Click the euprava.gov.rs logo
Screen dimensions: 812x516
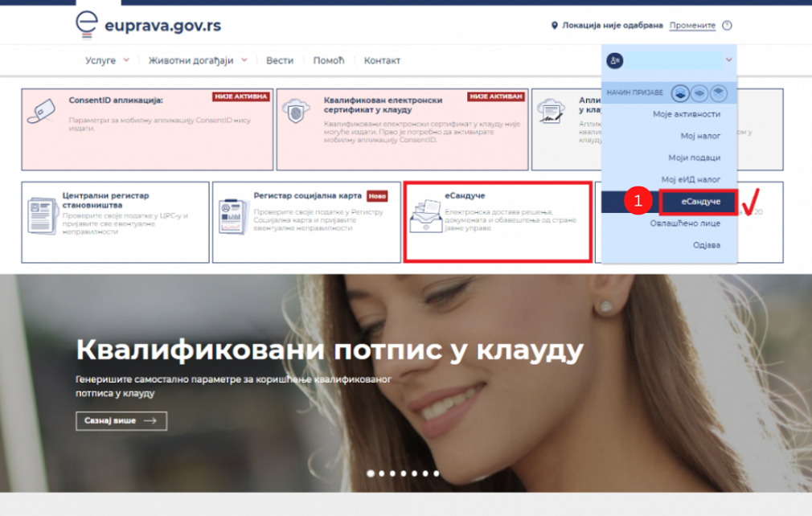(x=148, y=25)
